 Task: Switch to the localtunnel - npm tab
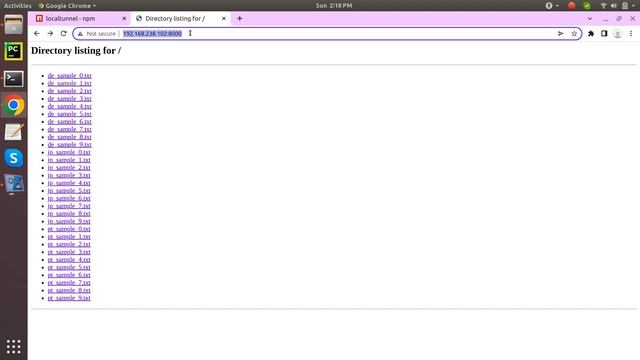click(x=80, y=18)
